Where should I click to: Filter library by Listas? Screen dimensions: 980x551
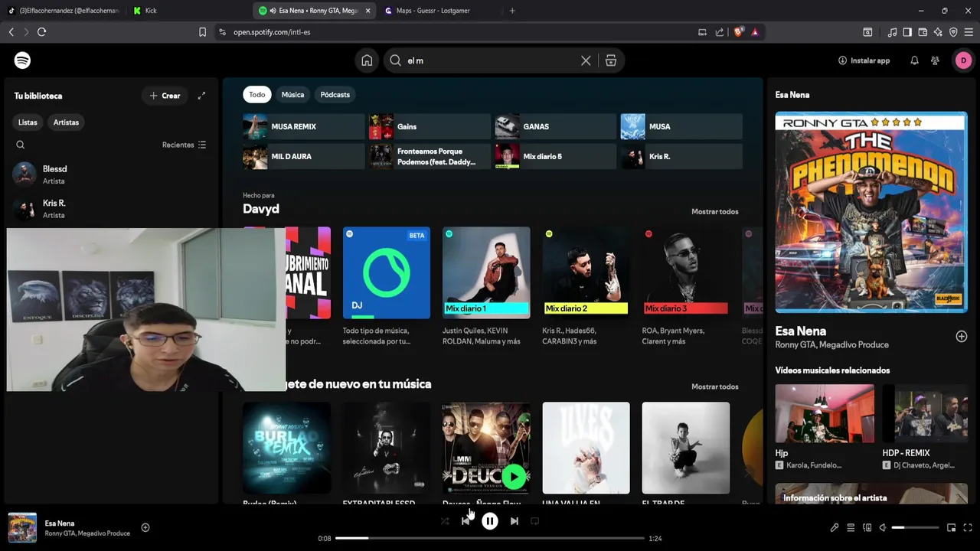[28, 122]
